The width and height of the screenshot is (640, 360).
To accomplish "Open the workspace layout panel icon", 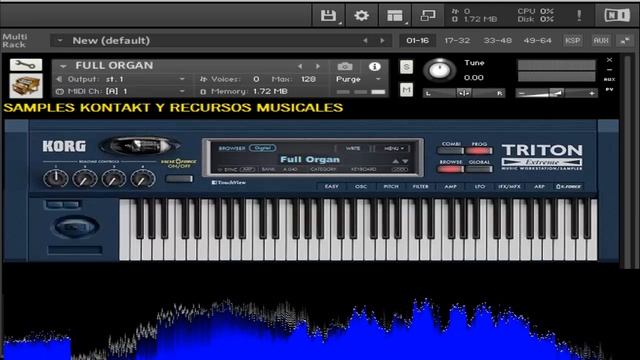I will click(x=395, y=16).
